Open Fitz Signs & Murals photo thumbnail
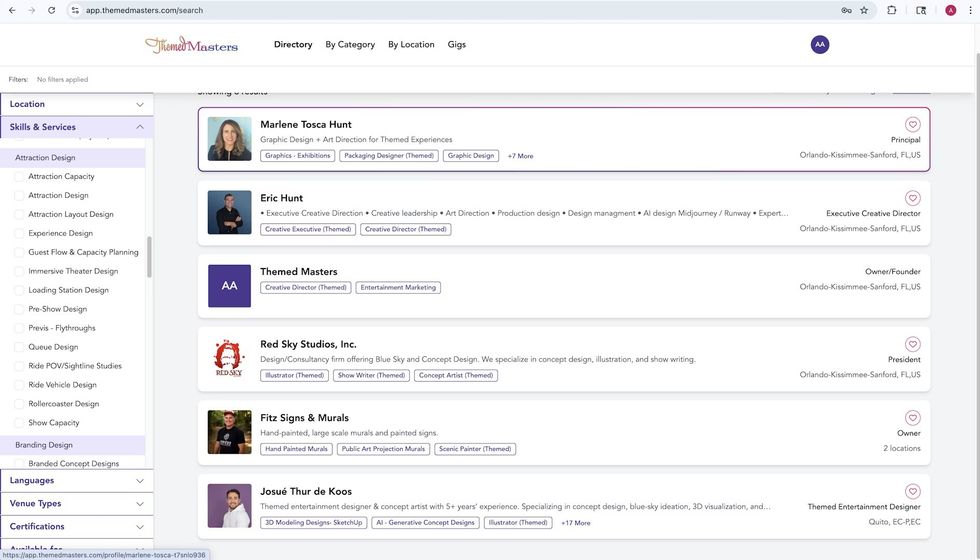The width and height of the screenshot is (980, 560). click(x=229, y=432)
